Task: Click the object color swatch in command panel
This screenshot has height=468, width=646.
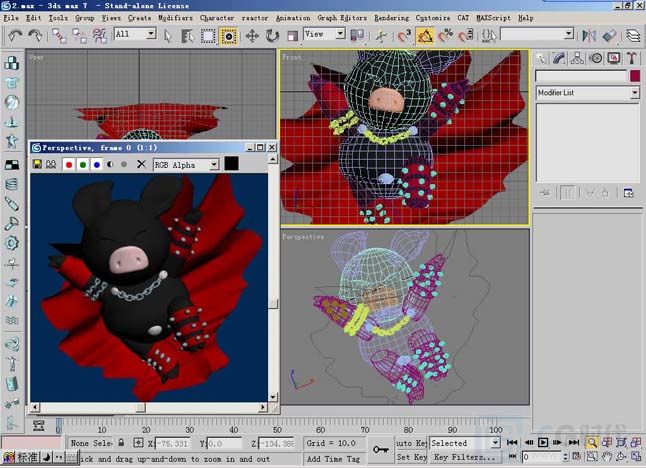Action: point(634,76)
